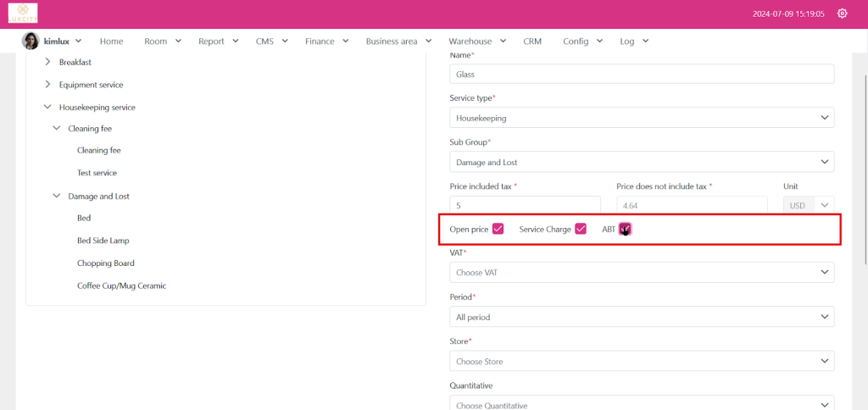Toggle the Service Charge checkbox
868x410 pixels.
pyautogui.click(x=581, y=229)
